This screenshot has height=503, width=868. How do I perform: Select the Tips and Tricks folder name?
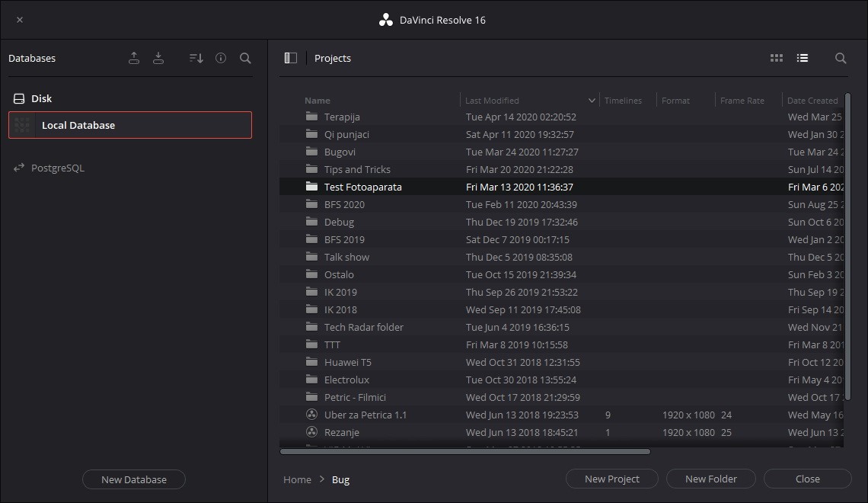click(x=357, y=169)
